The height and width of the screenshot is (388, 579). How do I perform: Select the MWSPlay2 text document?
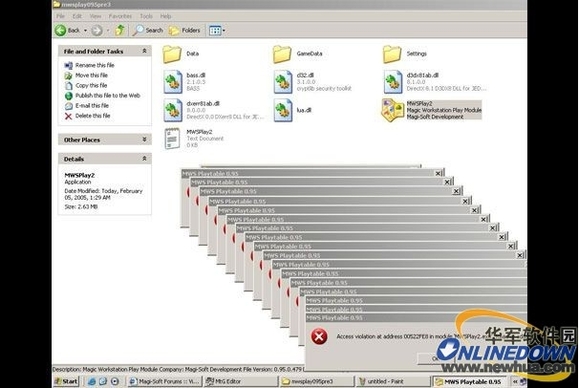(x=172, y=138)
